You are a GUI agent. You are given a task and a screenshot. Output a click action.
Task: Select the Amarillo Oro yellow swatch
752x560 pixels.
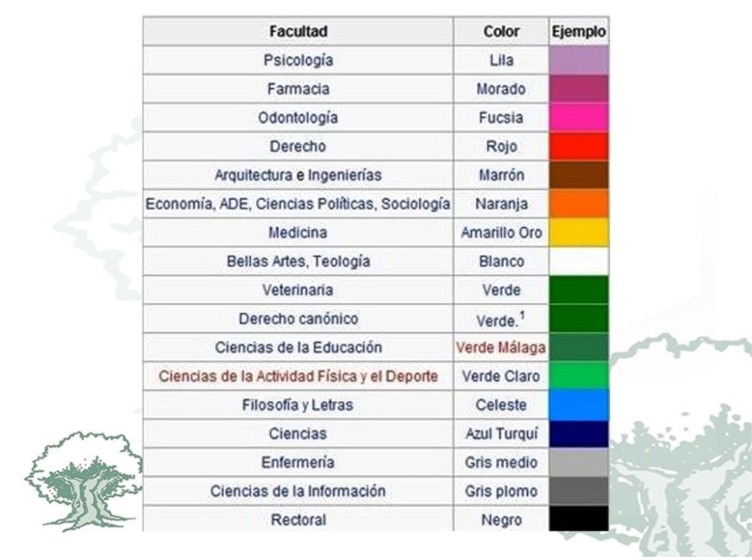coord(578,232)
